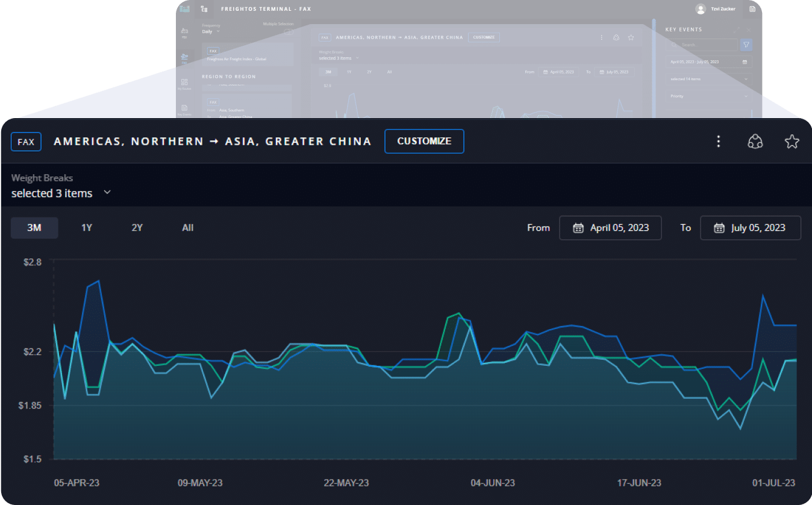Click the CUSTOMIZE button
Viewport: 812px width, 505px height.
pos(424,141)
